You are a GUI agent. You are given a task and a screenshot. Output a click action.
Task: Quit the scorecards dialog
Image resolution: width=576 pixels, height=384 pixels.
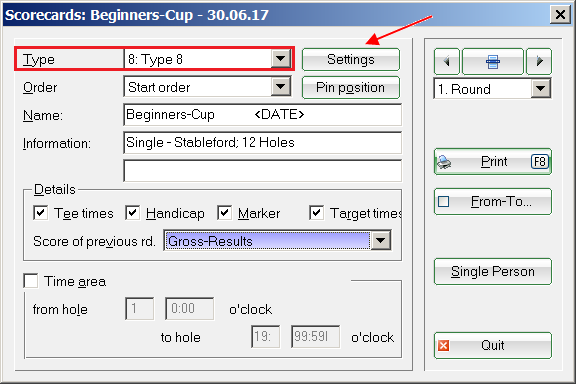click(x=493, y=345)
